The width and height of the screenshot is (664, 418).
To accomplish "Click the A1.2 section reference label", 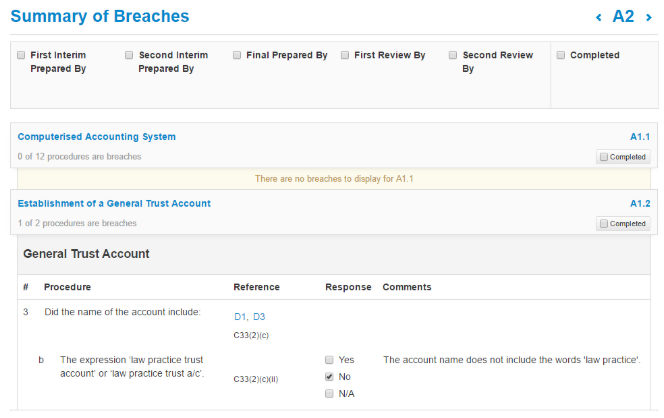I will click(640, 203).
